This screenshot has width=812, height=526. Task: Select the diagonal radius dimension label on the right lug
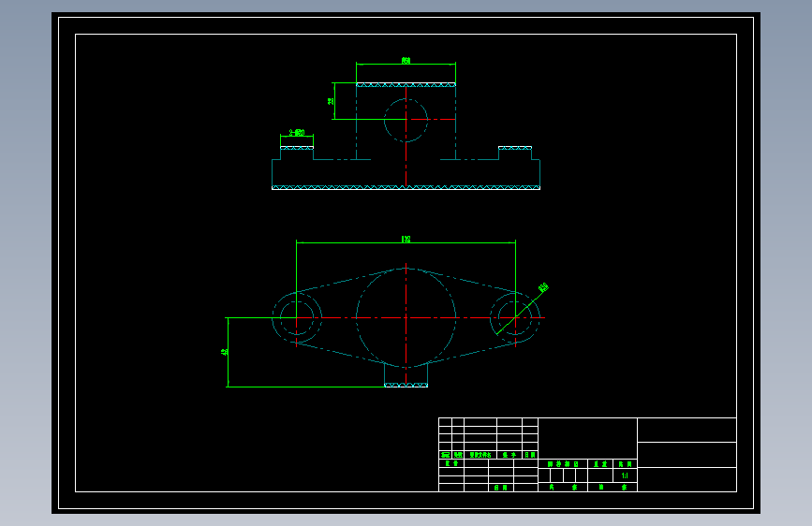[x=543, y=288]
